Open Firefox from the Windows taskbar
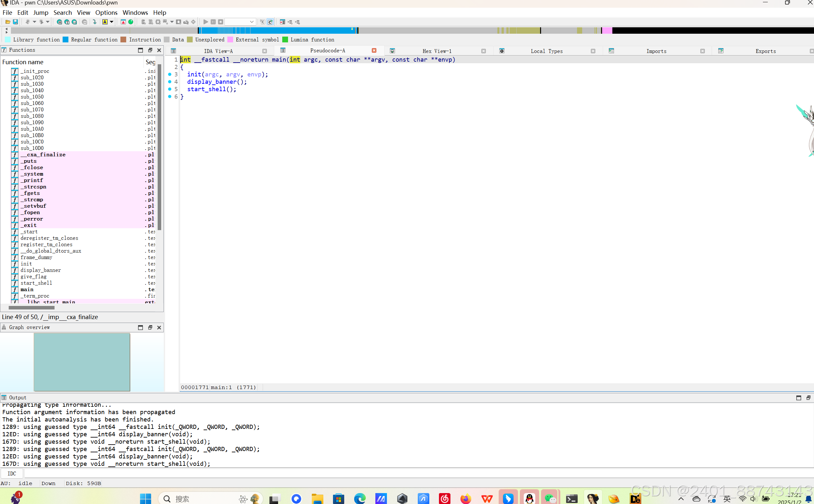This screenshot has width=814, height=504. [466, 499]
